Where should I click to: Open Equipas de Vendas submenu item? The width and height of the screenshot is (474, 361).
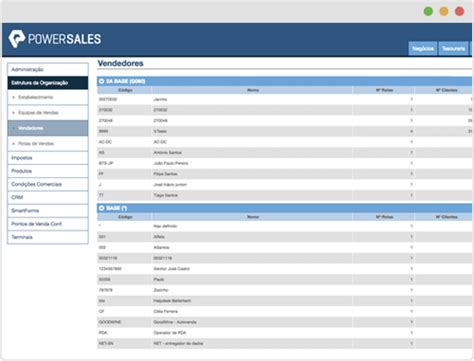48,113
